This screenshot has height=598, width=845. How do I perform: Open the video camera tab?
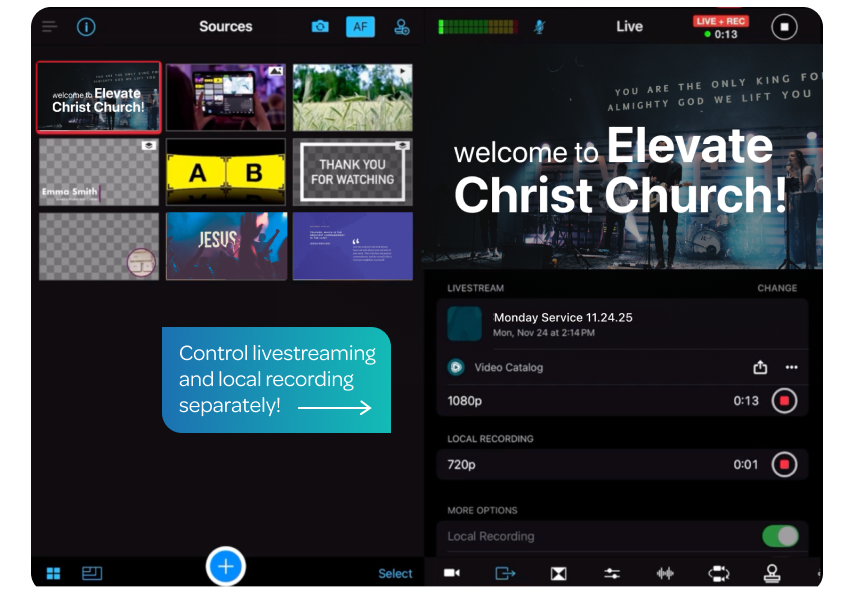tap(452, 573)
